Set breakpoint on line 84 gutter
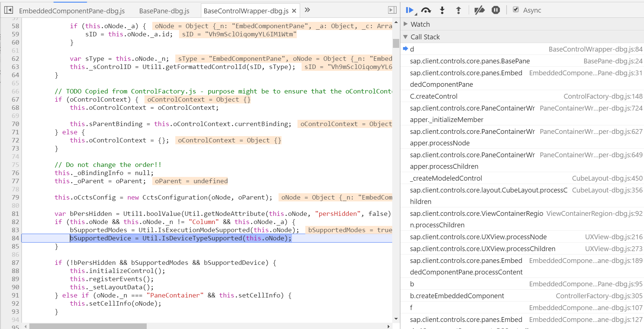The image size is (644, 329). click(x=15, y=238)
